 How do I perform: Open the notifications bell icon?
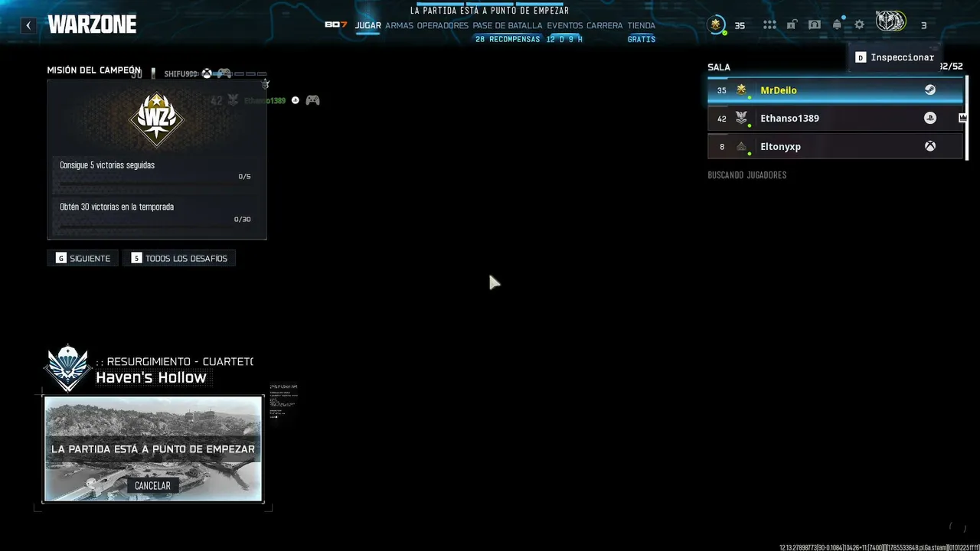[x=837, y=25]
